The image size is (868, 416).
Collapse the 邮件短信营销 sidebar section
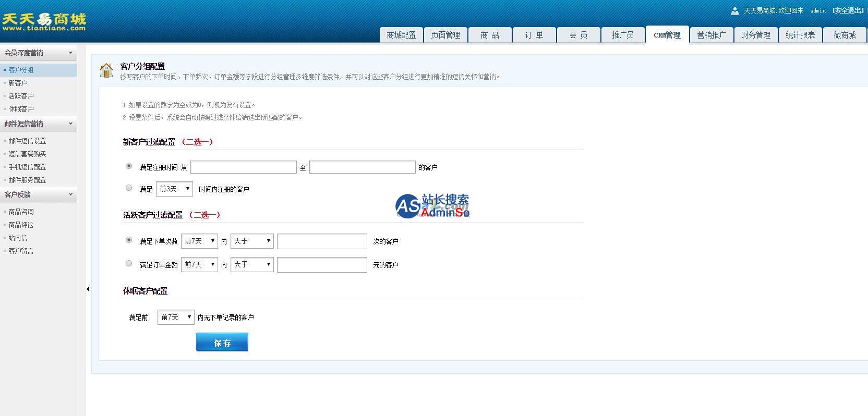(38, 124)
